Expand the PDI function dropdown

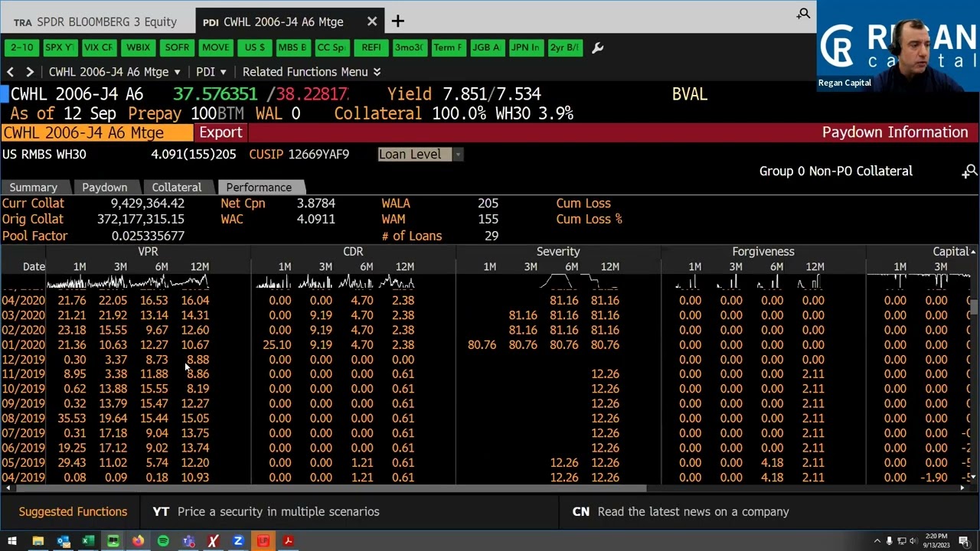click(x=211, y=71)
